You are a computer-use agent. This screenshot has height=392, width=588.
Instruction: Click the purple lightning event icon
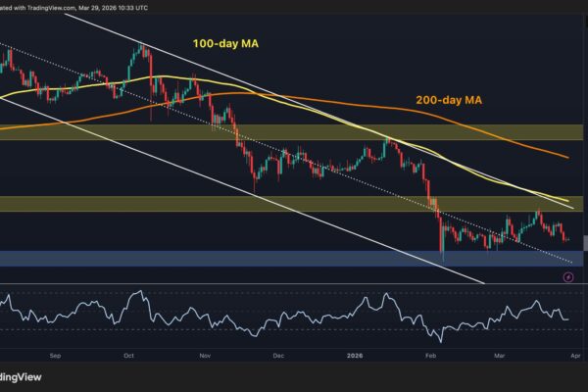(x=569, y=277)
